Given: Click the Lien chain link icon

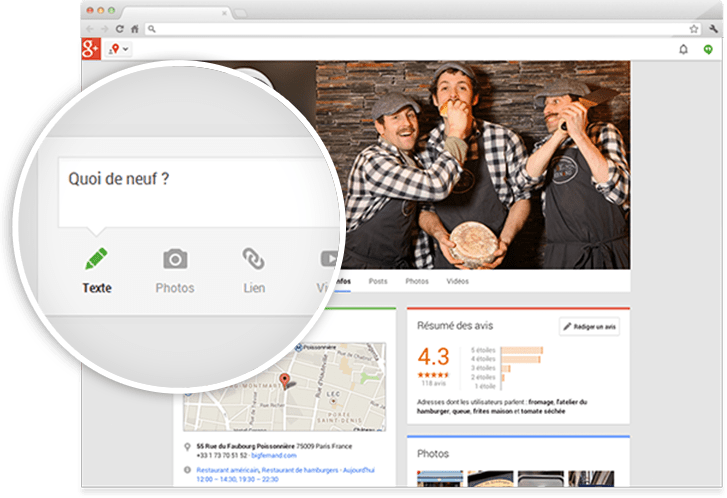Looking at the screenshot, I should [253, 260].
